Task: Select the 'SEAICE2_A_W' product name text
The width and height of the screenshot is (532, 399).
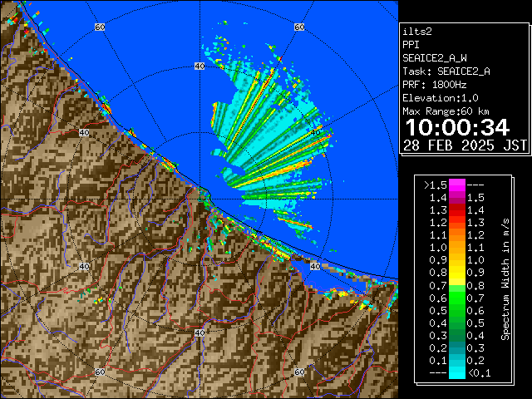Action: pos(435,58)
